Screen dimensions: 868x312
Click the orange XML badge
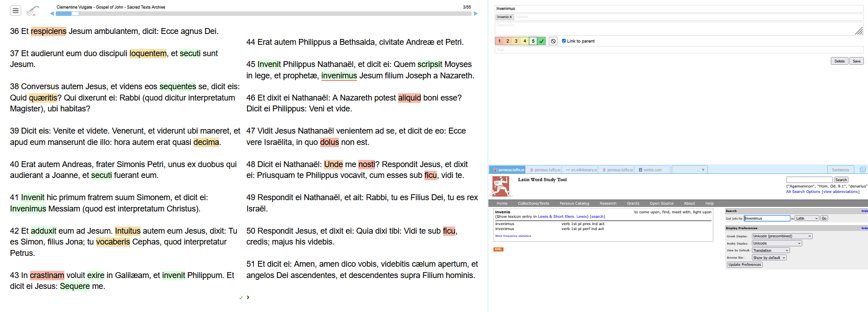[498, 250]
